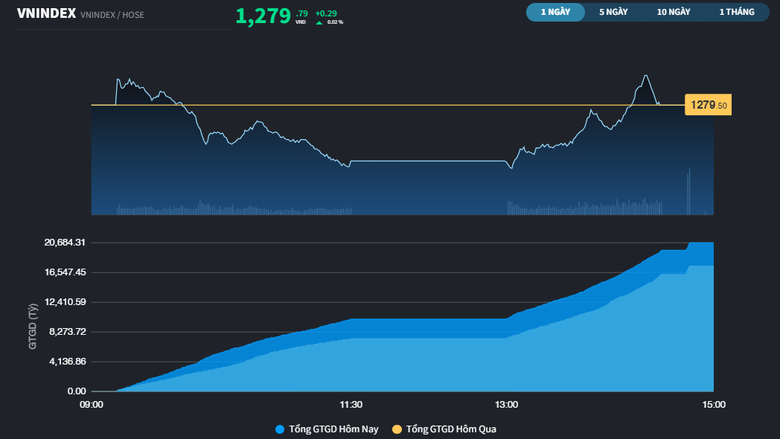Toggle the Tổng GTGD Hôm Qua series
Image resolution: width=780 pixels, height=439 pixels.
coord(451,429)
